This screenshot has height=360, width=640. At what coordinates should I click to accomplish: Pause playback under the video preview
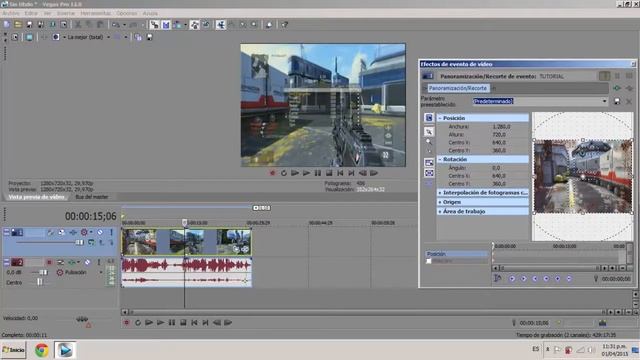pos(318,173)
